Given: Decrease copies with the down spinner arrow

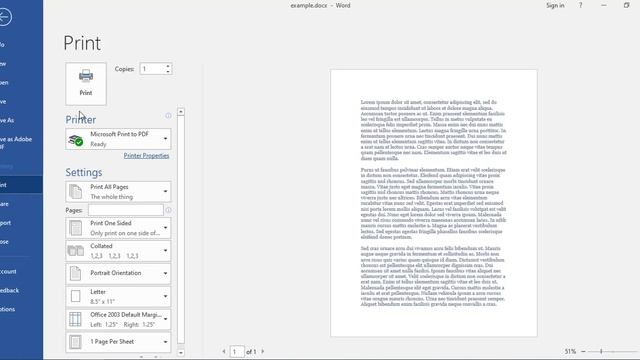Looking at the screenshot, I should (168, 72).
